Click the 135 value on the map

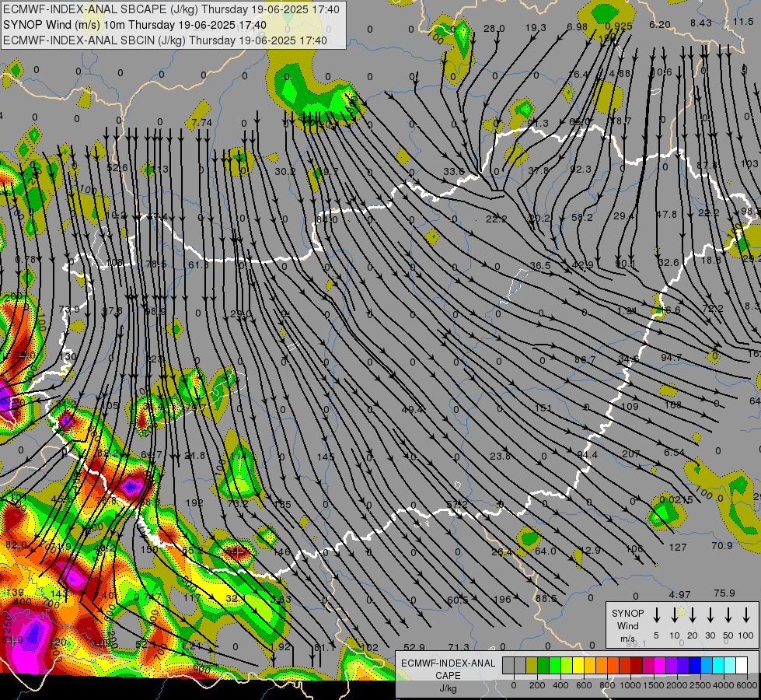point(282,504)
